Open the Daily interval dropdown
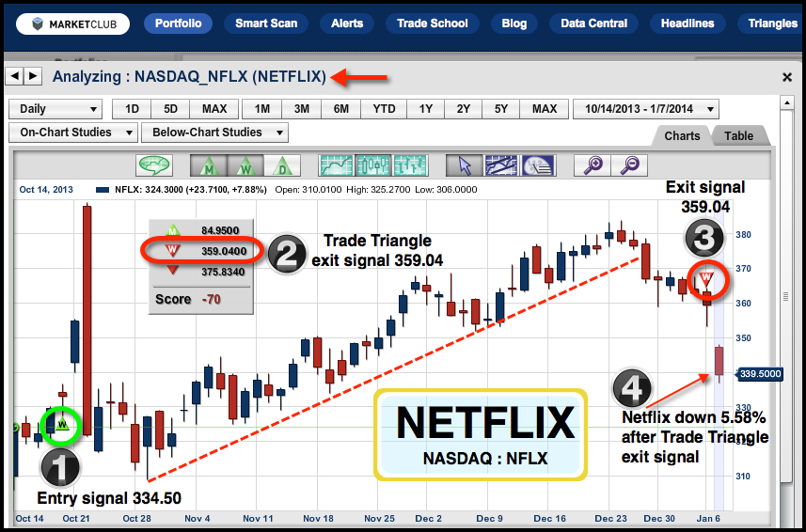The image size is (806, 532). pyautogui.click(x=54, y=109)
